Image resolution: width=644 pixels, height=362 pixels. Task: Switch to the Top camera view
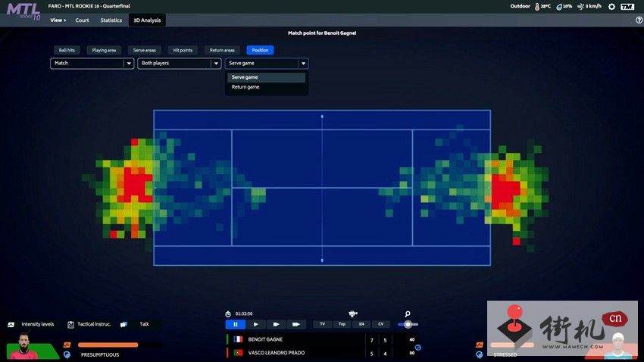tap(342, 324)
